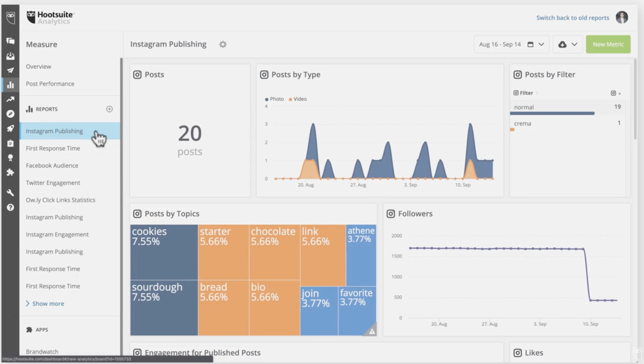This screenshot has width=644, height=364.
Task: Add a report with the plus icon
Action: click(x=109, y=109)
